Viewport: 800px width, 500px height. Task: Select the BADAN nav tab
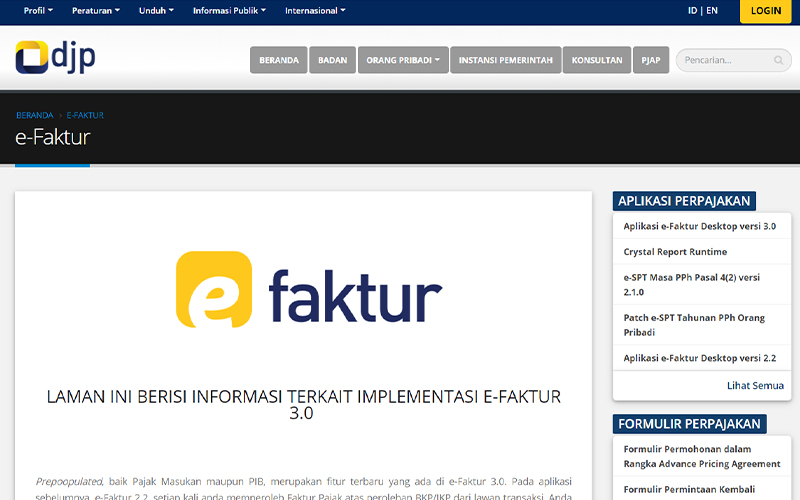pyautogui.click(x=332, y=60)
